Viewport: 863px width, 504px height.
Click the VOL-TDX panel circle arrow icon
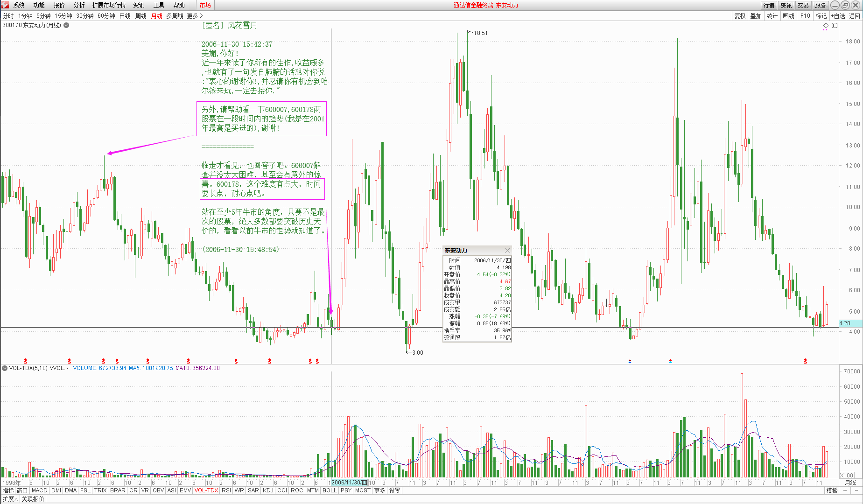(5, 368)
